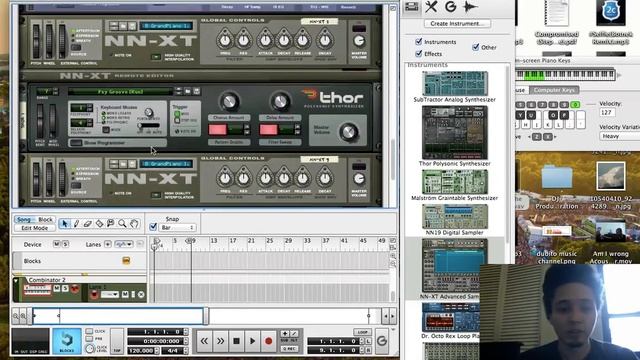Solo the Combinator 2 track
The height and width of the screenshot is (360, 640).
click(65, 288)
